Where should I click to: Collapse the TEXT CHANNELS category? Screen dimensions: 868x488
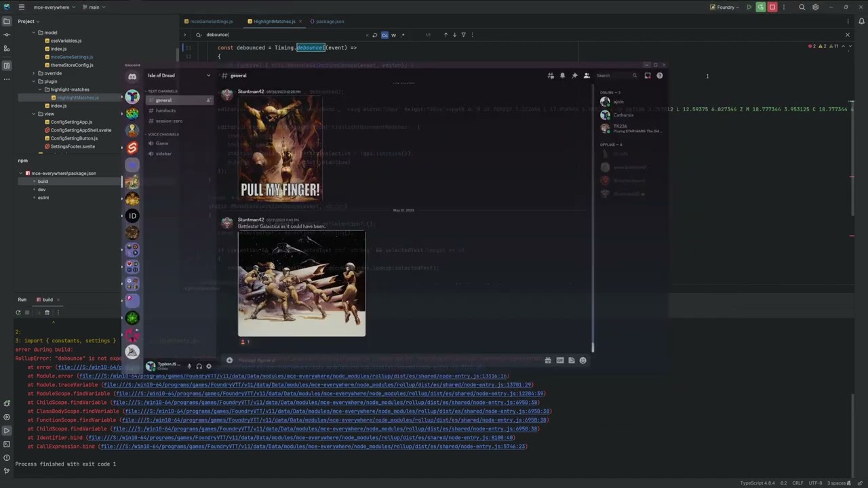pos(163,91)
